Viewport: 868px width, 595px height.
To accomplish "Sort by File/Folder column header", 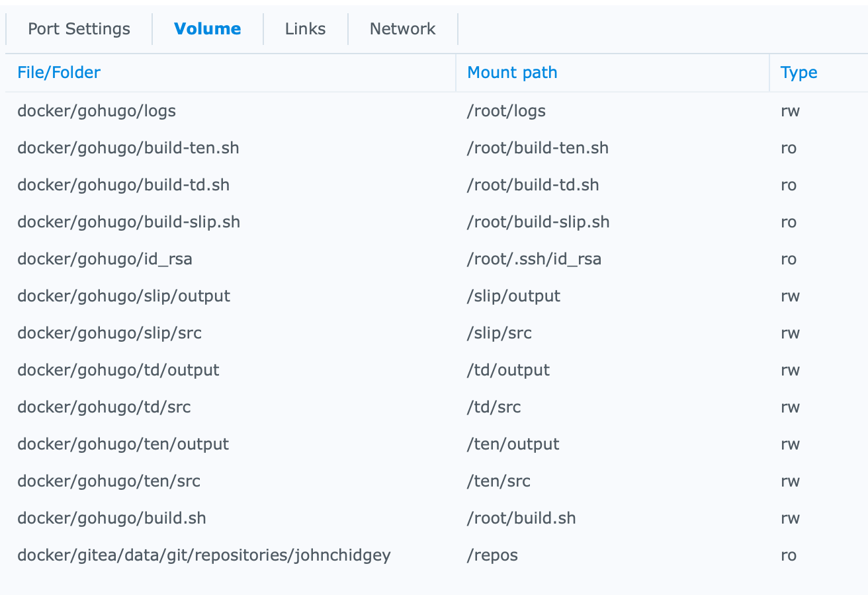I will click(x=59, y=73).
